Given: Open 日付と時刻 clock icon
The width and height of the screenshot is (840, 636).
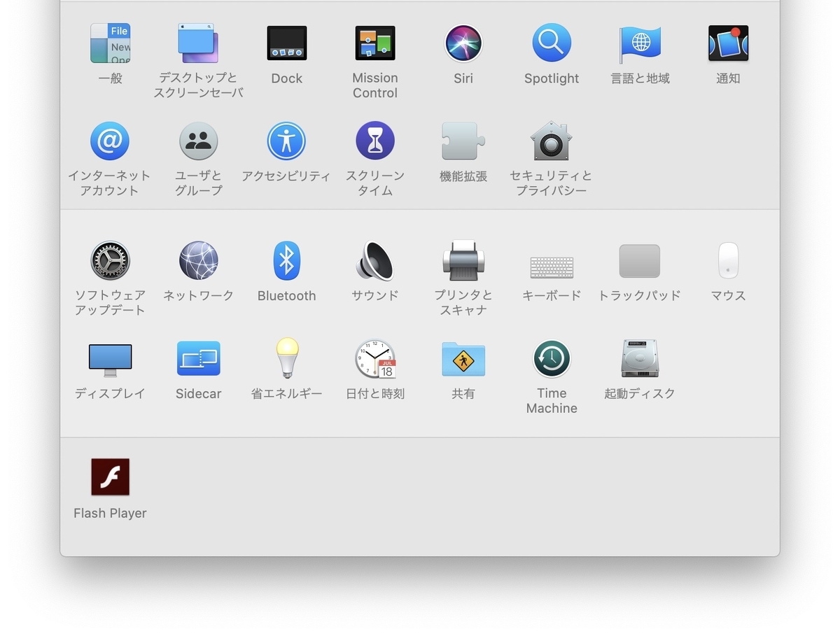Looking at the screenshot, I should (375, 359).
